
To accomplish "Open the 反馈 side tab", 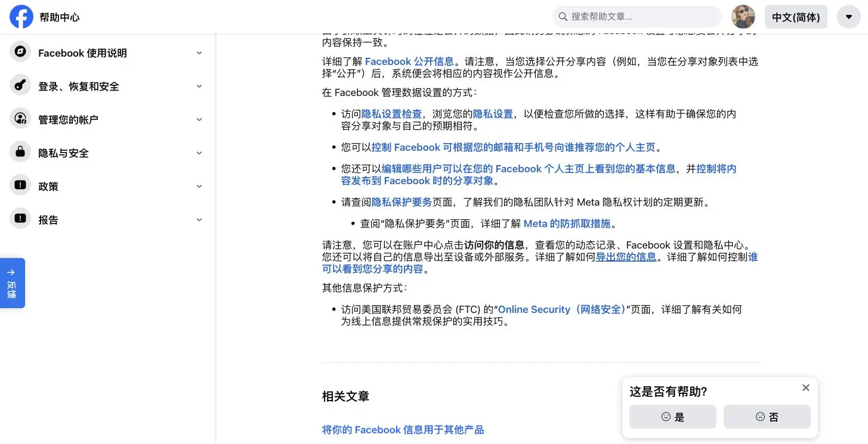I will 12,283.
